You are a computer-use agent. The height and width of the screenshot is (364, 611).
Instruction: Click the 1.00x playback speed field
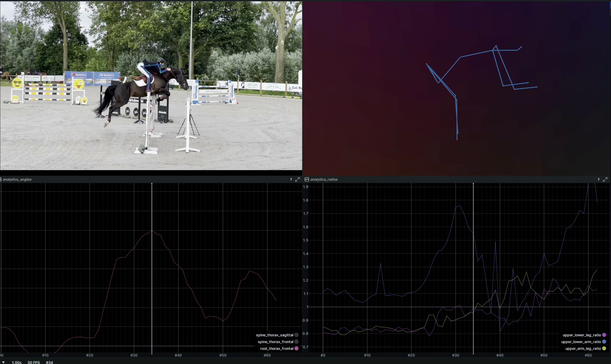(17, 362)
